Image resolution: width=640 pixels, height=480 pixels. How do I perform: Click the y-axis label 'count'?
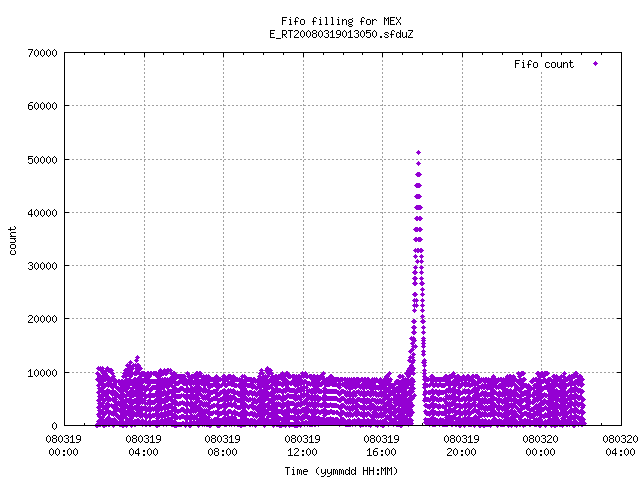click(12, 241)
